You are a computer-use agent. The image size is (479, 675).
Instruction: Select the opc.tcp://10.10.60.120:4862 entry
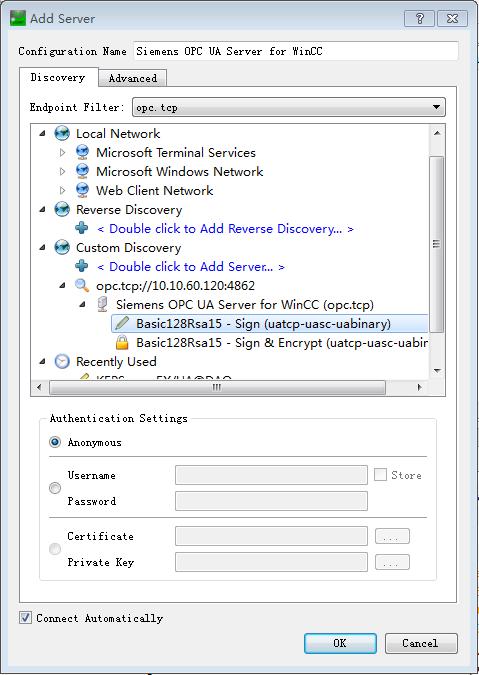(176, 286)
